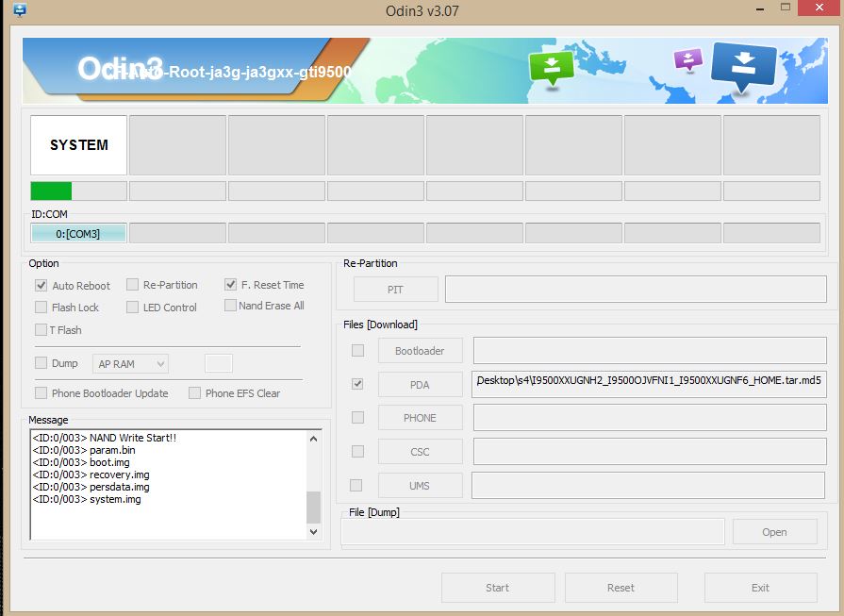Click the green download icon in banner
844x616 pixels.
(x=551, y=68)
